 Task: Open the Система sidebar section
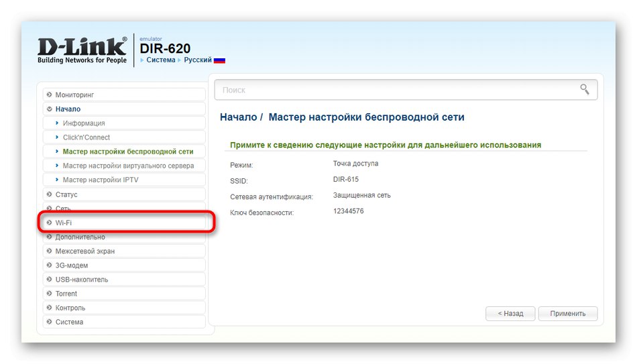tap(124, 322)
